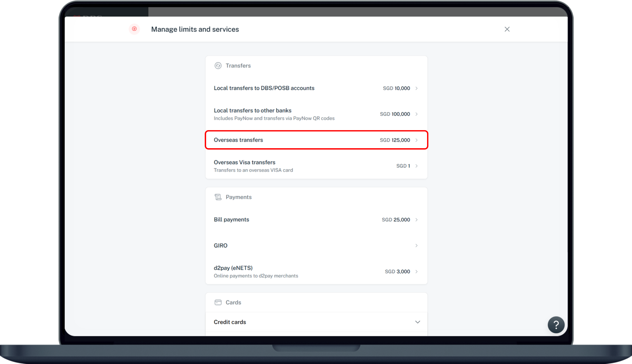Click chevron beside SGD 125,000 overseas limit
Image resolution: width=632 pixels, height=364 pixels.
pos(417,140)
